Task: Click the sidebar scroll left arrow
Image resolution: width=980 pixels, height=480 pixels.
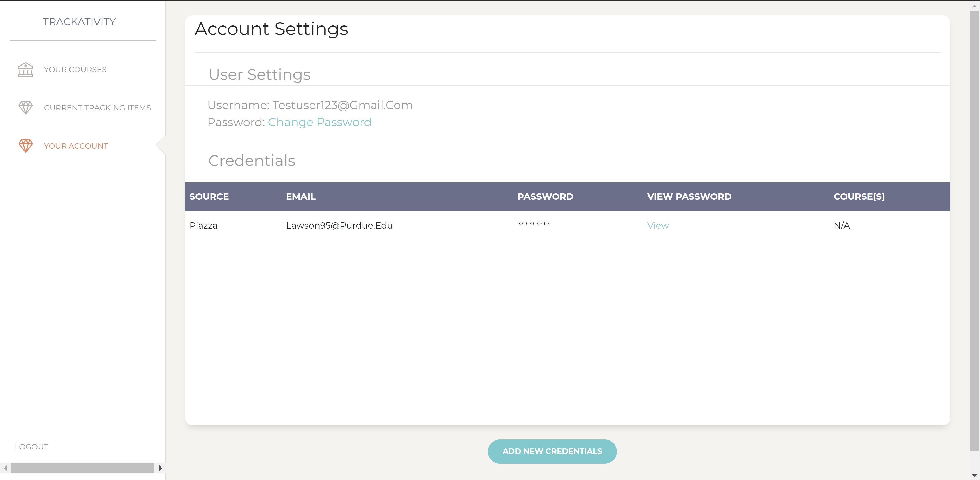Action: [5, 468]
